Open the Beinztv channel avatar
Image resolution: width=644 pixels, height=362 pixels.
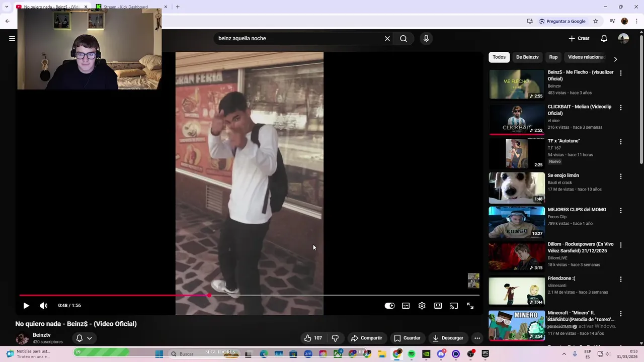click(22, 338)
